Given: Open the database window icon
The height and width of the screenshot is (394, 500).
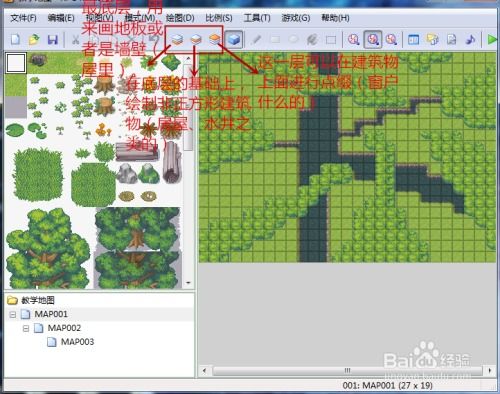Looking at the screenshot, I should click(x=413, y=40).
